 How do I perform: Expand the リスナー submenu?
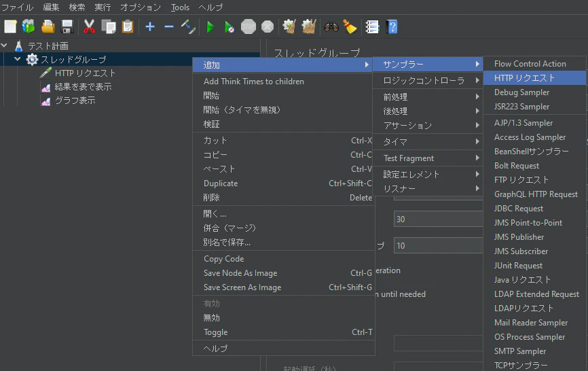click(428, 189)
